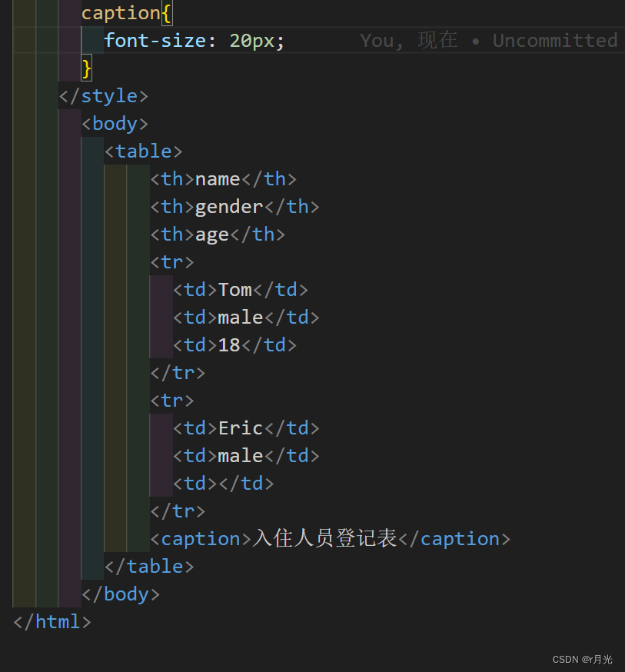
Task: Click the "caption" CSS selector text
Action: coord(121,14)
